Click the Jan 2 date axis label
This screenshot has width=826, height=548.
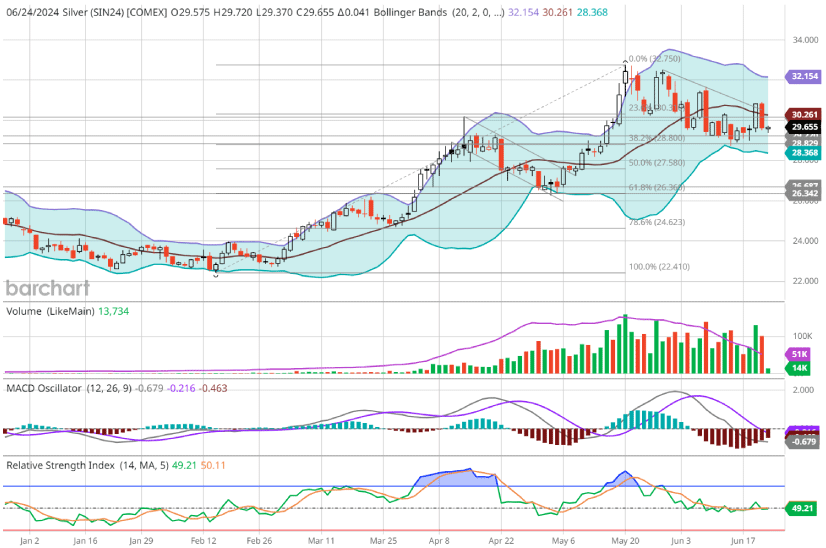pyautogui.click(x=29, y=540)
